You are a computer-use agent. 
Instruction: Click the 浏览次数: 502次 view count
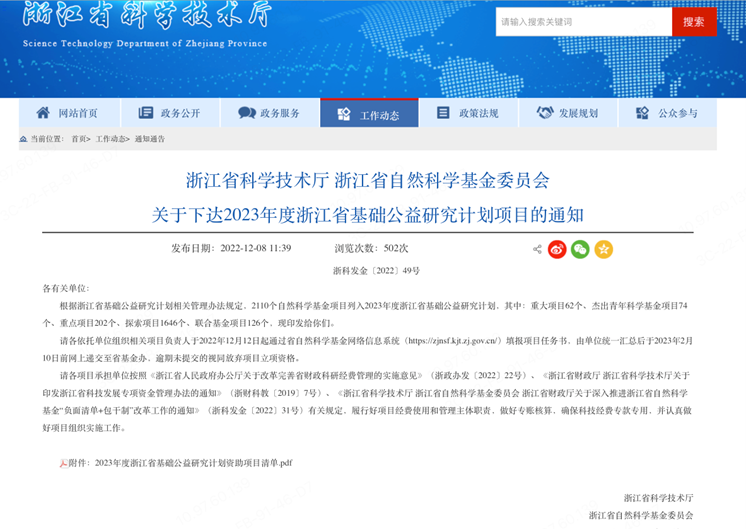tap(371, 248)
